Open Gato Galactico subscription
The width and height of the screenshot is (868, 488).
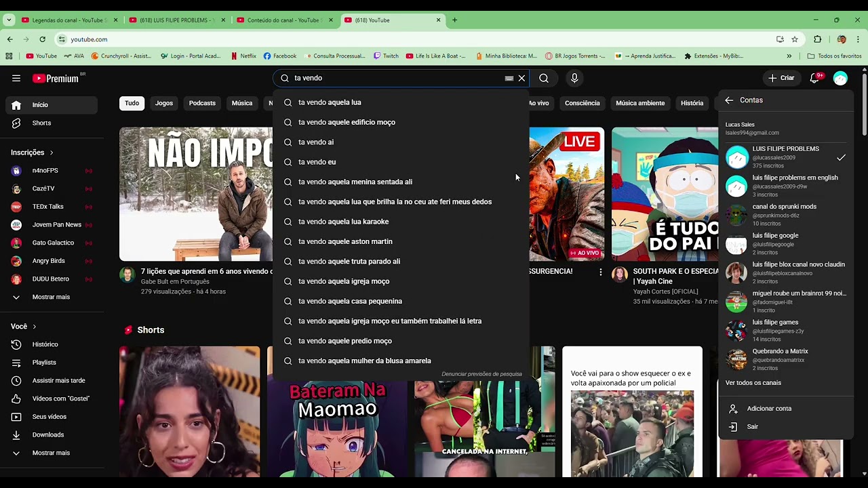[x=52, y=243]
